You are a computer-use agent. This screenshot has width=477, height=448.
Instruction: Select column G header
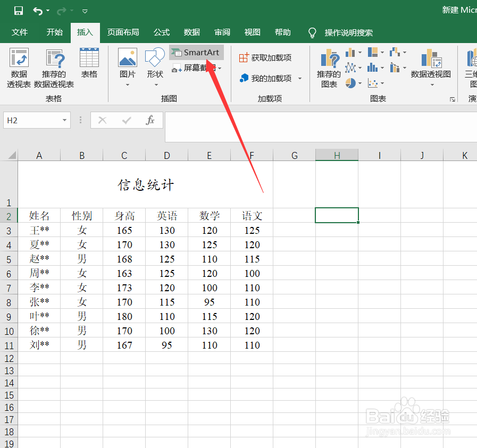coord(294,155)
